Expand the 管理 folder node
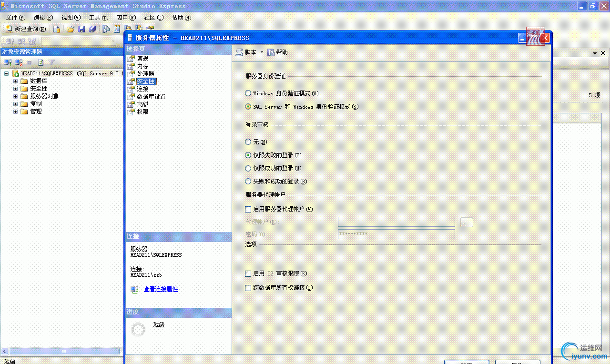Image resolution: width=610 pixels, height=364 pixels. click(15, 111)
